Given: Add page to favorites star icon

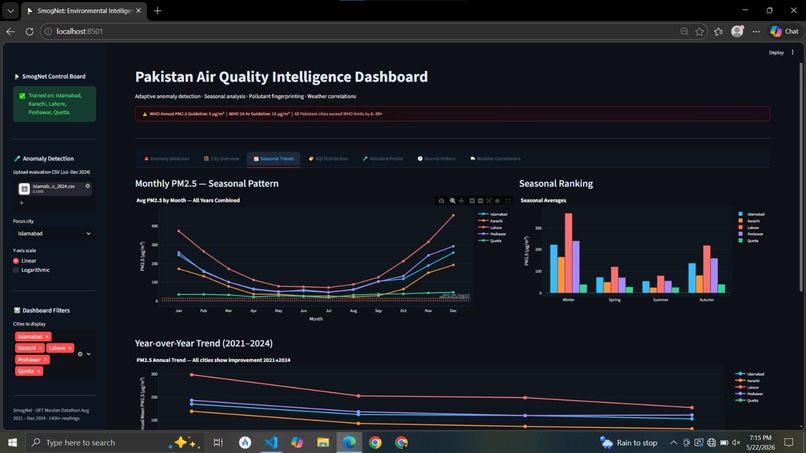Looking at the screenshot, I should [x=700, y=31].
